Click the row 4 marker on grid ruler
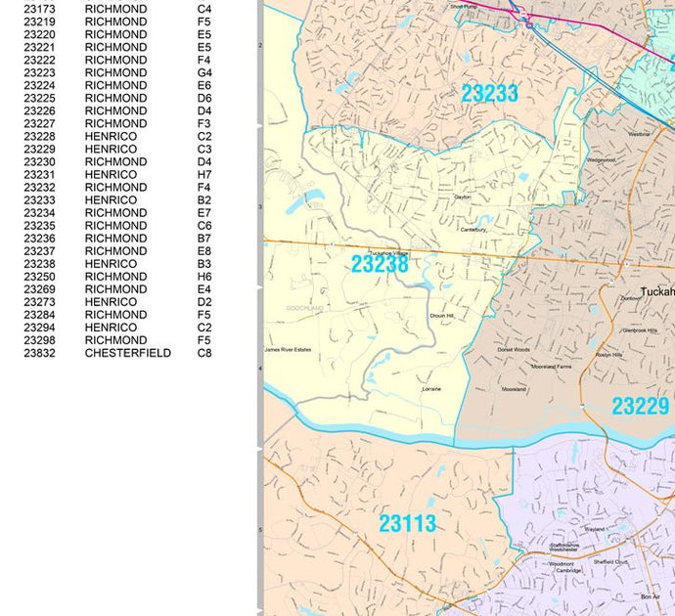Viewport: 675px width, 616px height. 260,368
